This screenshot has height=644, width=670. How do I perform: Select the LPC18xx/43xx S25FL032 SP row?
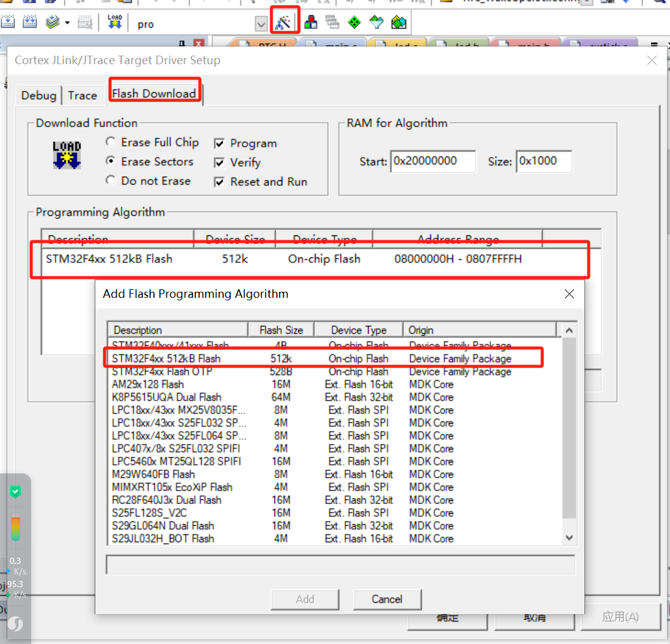pos(334,423)
